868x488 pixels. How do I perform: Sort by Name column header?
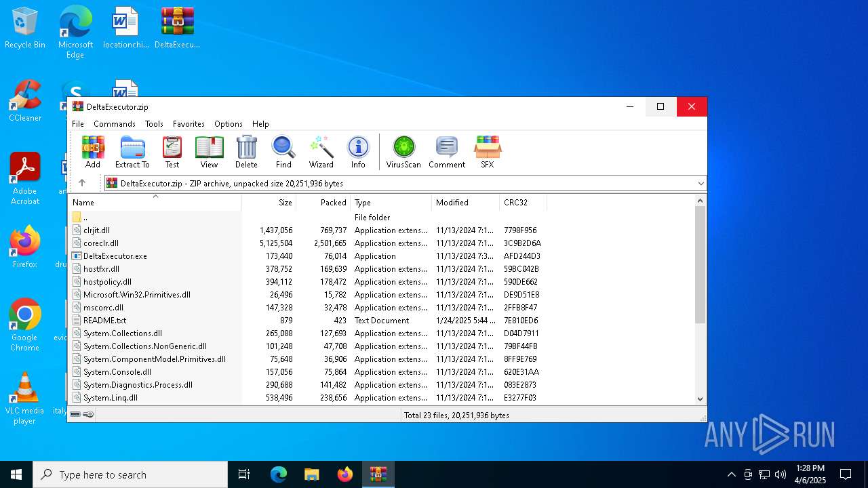click(155, 202)
